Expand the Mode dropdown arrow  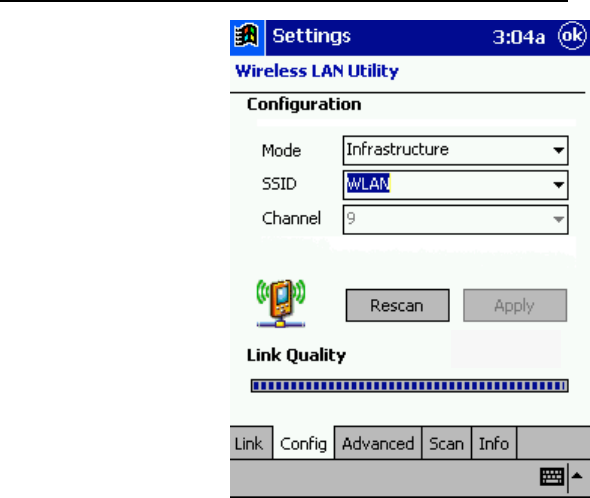tap(558, 151)
